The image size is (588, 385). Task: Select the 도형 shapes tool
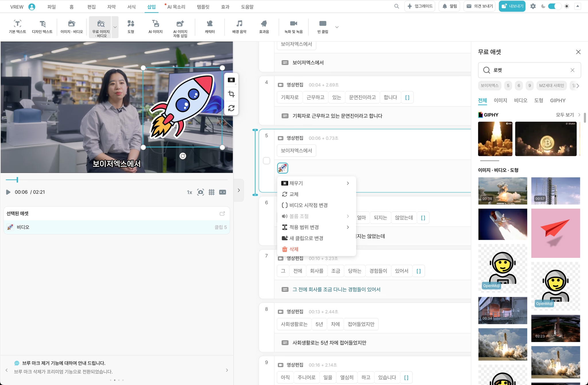coord(131,26)
